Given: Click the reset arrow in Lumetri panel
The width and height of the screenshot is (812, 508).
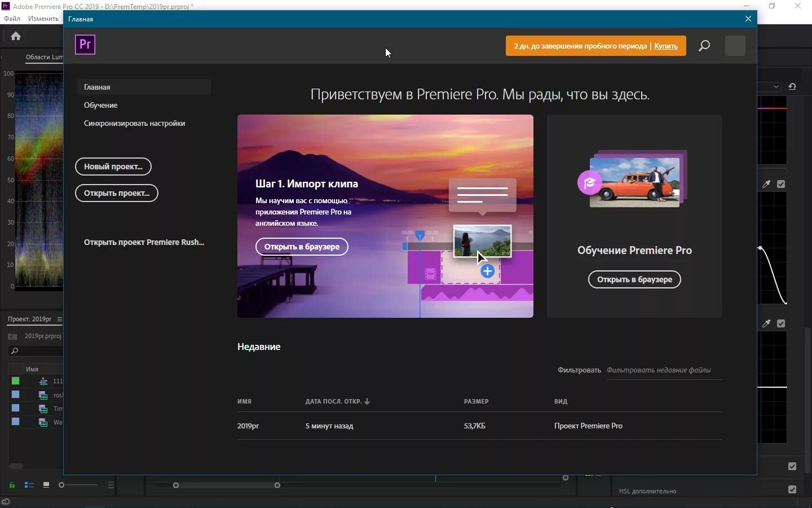Looking at the screenshot, I should (x=792, y=86).
